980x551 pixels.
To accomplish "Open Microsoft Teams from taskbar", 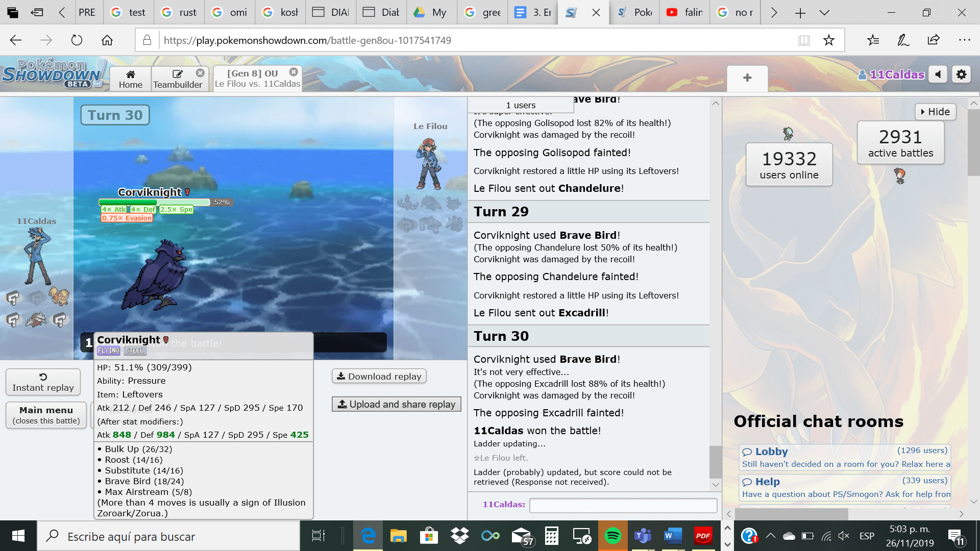I will point(643,536).
